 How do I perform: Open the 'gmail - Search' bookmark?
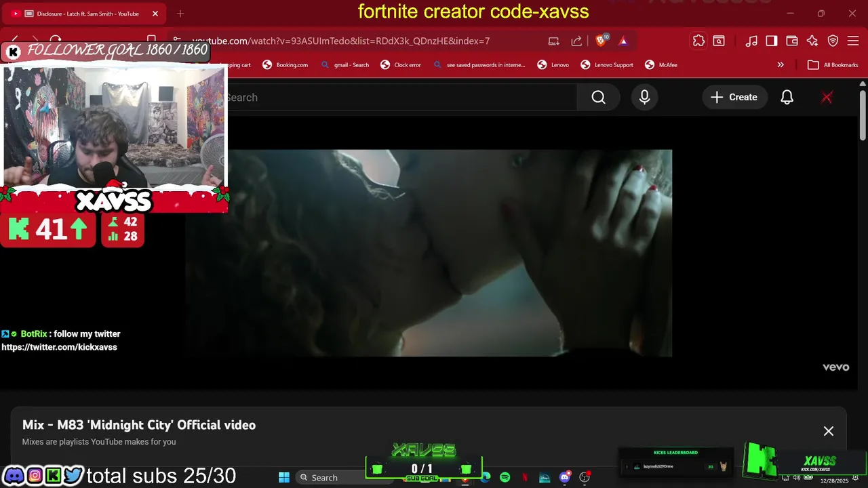click(345, 65)
